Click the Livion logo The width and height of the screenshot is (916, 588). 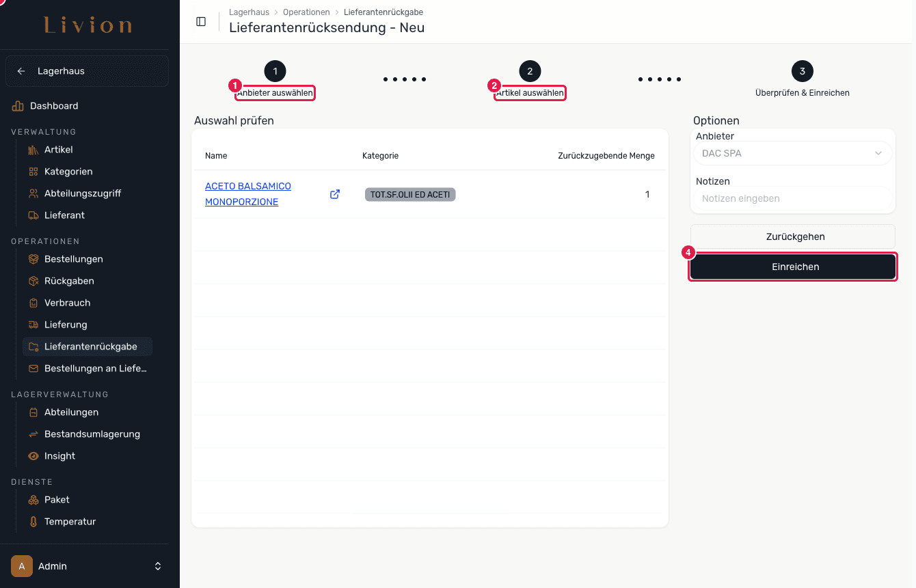[88, 26]
